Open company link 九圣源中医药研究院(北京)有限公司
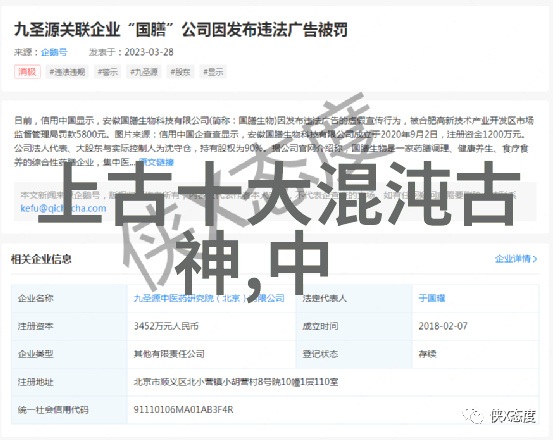 pyautogui.click(x=209, y=298)
